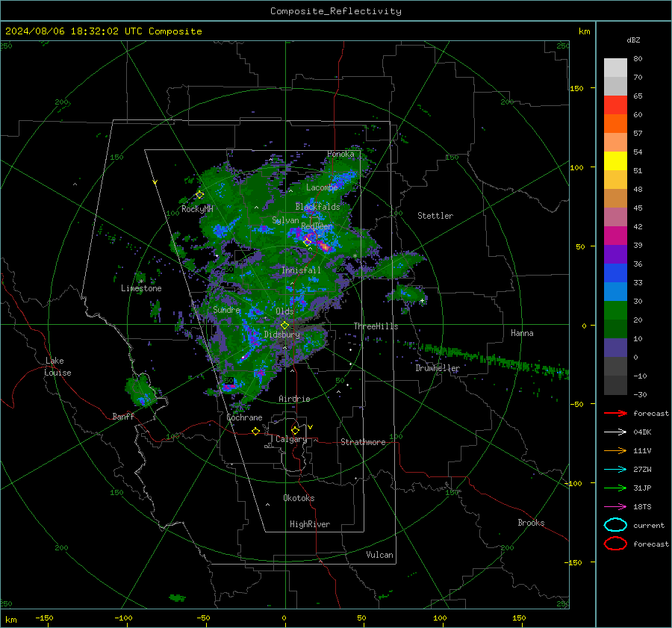Image resolution: width=672 pixels, height=628 pixels.
Task: Click the intense red storm core near RedDeer
Action: [323, 246]
